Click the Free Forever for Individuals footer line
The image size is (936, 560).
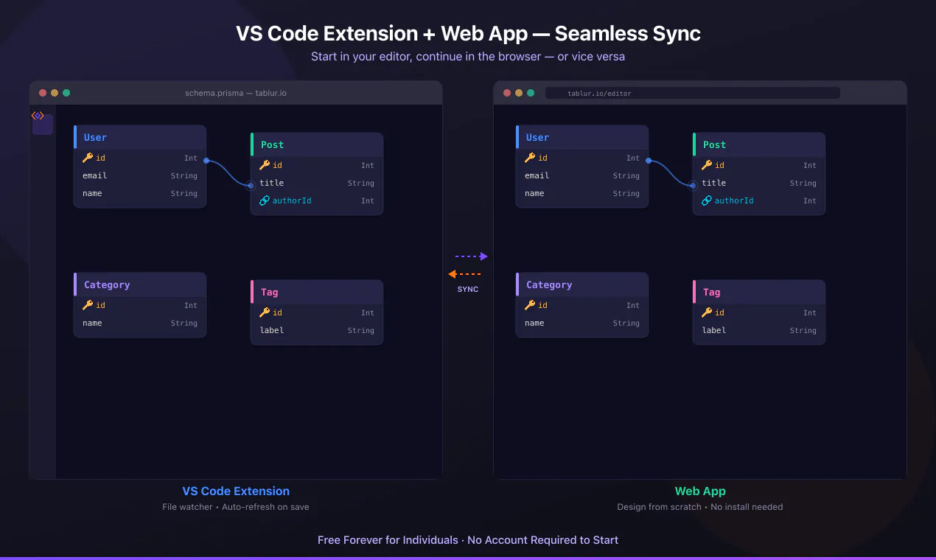[468, 540]
